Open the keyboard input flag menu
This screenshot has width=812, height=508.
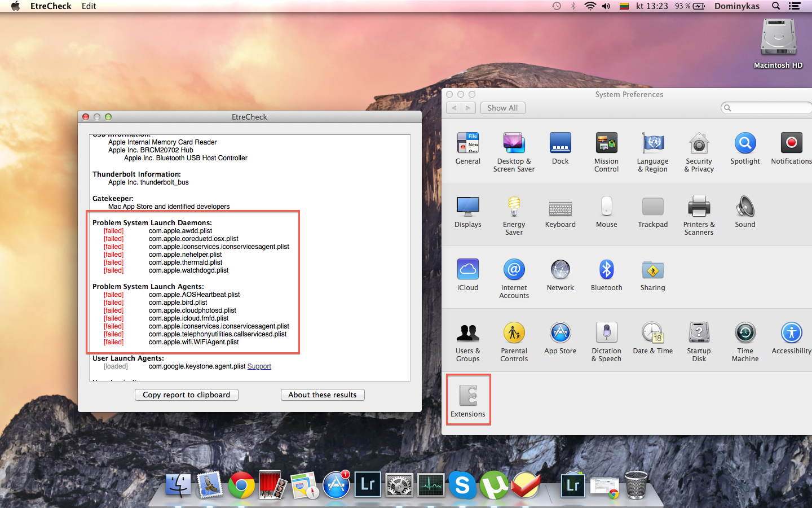(x=624, y=6)
